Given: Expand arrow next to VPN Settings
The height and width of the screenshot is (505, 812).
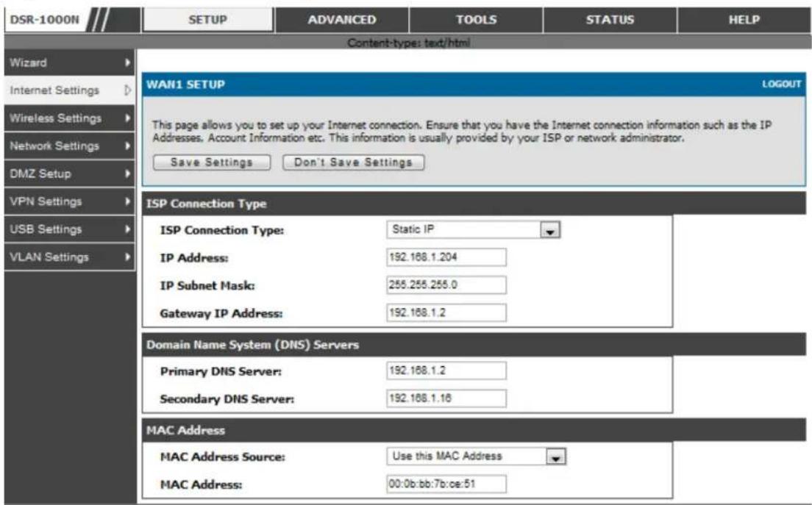Looking at the screenshot, I should pos(127,201).
